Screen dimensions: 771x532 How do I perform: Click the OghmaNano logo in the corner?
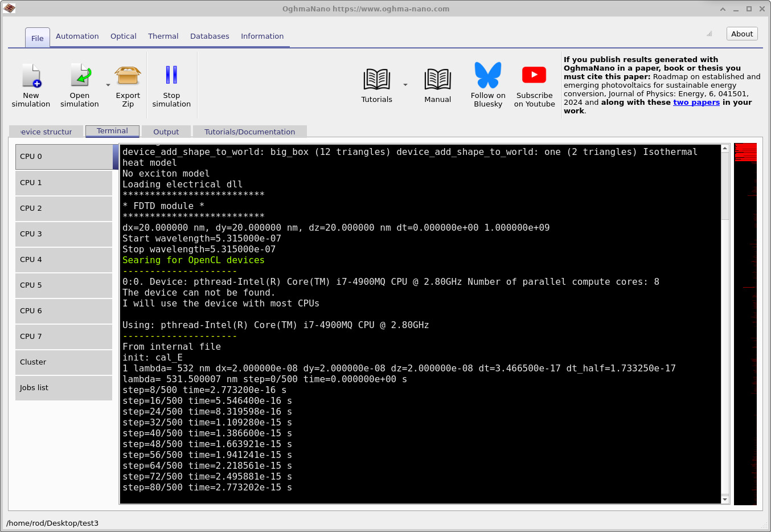[x=9, y=8]
